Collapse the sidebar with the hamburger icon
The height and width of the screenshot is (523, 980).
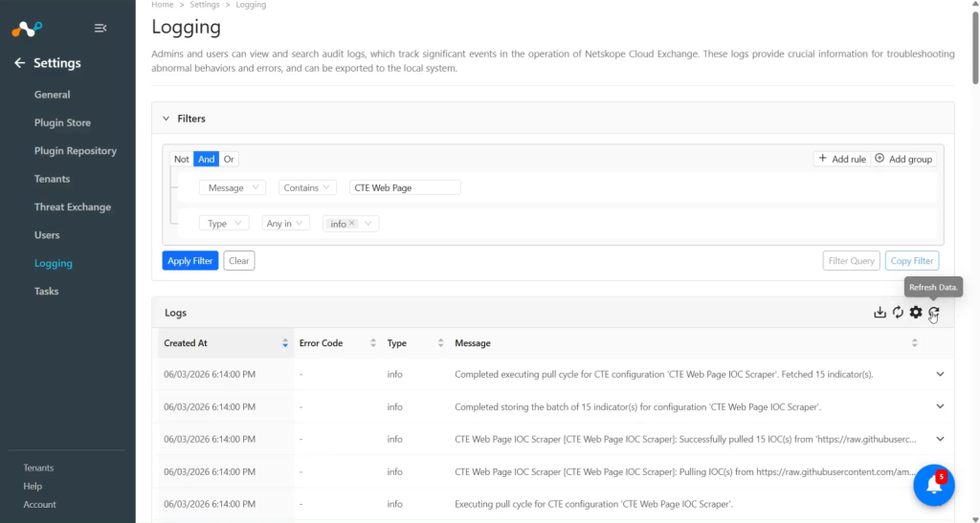point(100,28)
